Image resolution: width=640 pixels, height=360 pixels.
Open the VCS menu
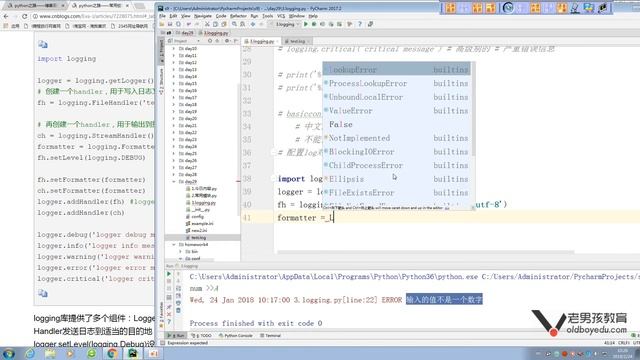(281, 16)
